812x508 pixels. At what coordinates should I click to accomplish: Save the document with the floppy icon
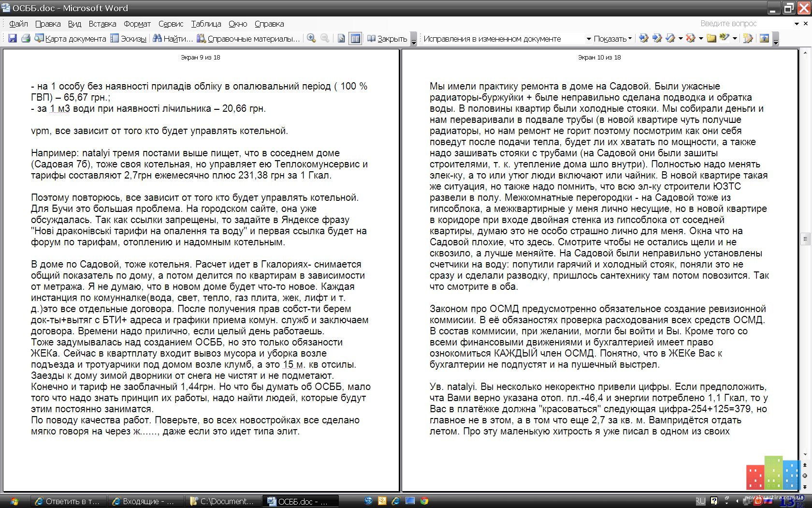click(13, 38)
